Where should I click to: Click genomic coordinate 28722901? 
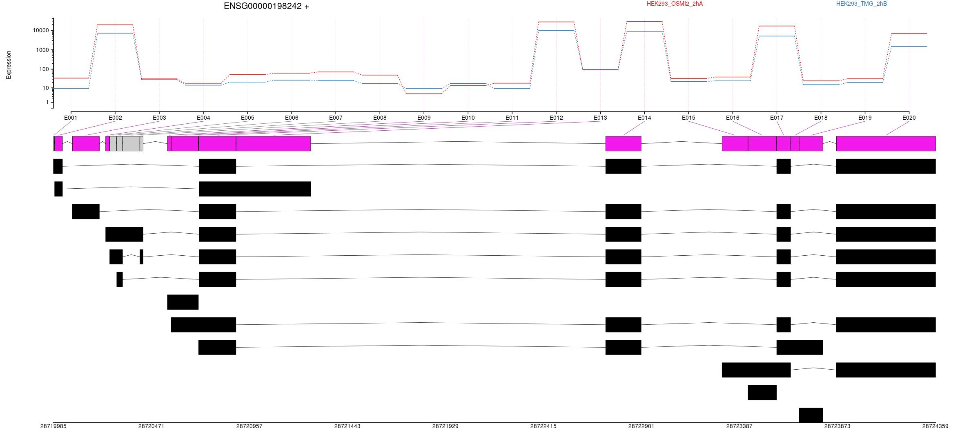[x=641, y=426]
